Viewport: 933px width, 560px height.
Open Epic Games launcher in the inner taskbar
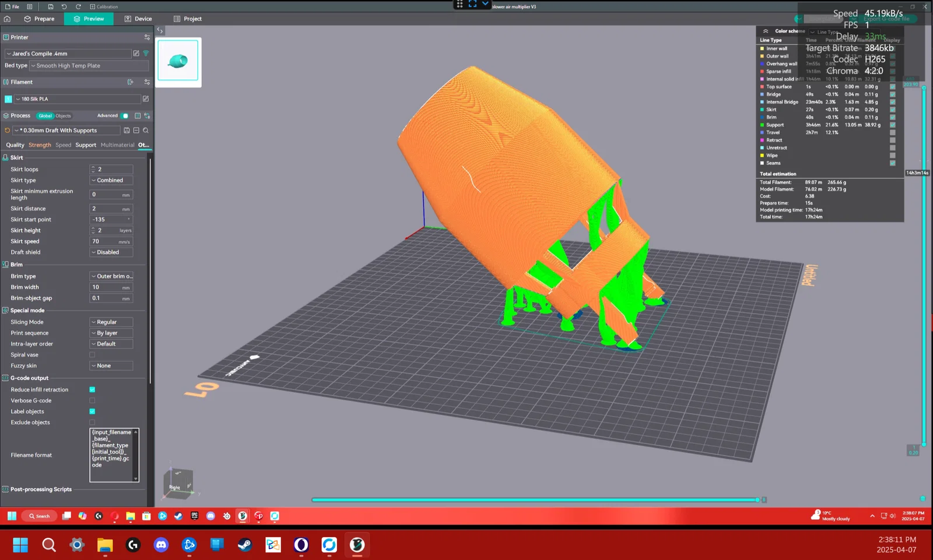tap(195, 516)
